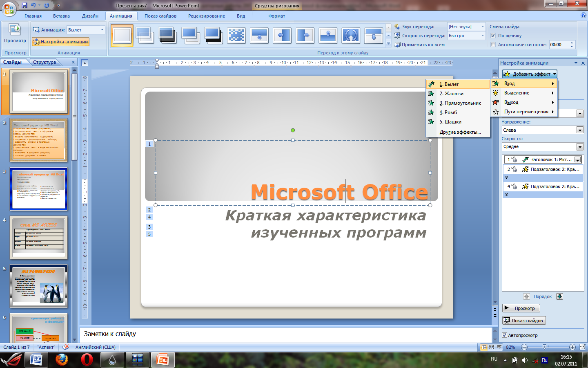Click the Просмотр play button in pane
588x368 pixels.
pyautogui.click(x=521, y=308)
